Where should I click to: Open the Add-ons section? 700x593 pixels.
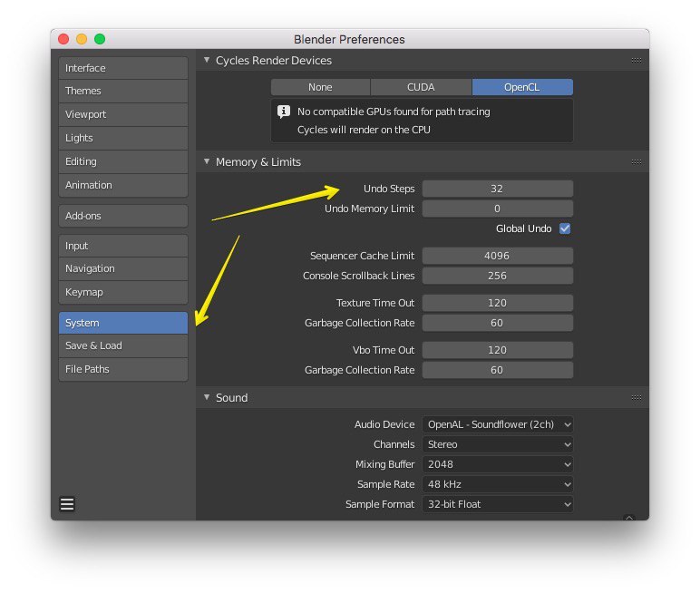pos(123,216)
